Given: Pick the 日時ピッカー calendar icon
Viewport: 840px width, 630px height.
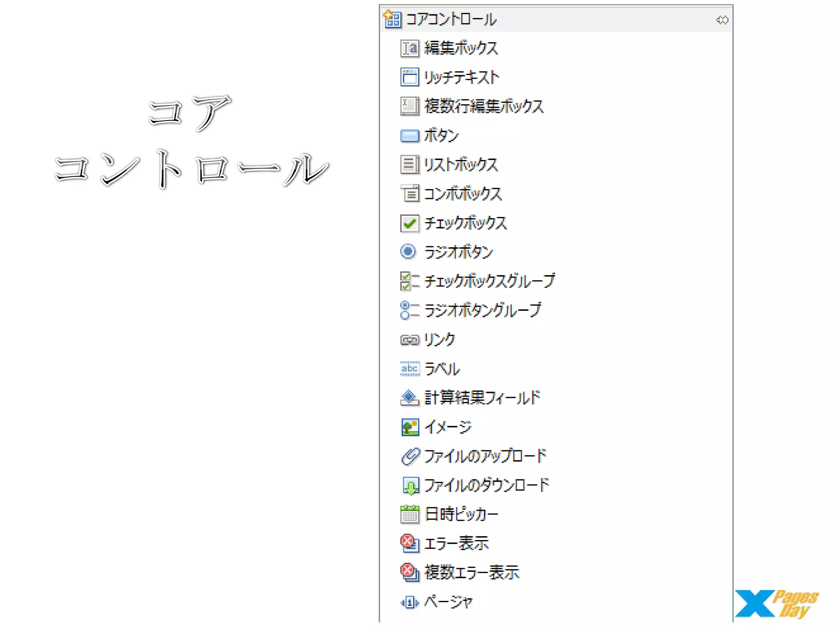Looking at the screenshot, I should pos(409,515).
